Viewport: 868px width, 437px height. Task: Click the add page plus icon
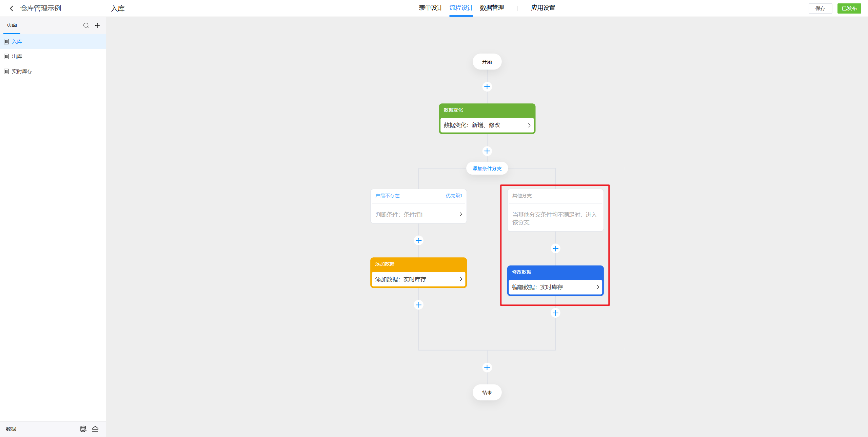[97, 25]
